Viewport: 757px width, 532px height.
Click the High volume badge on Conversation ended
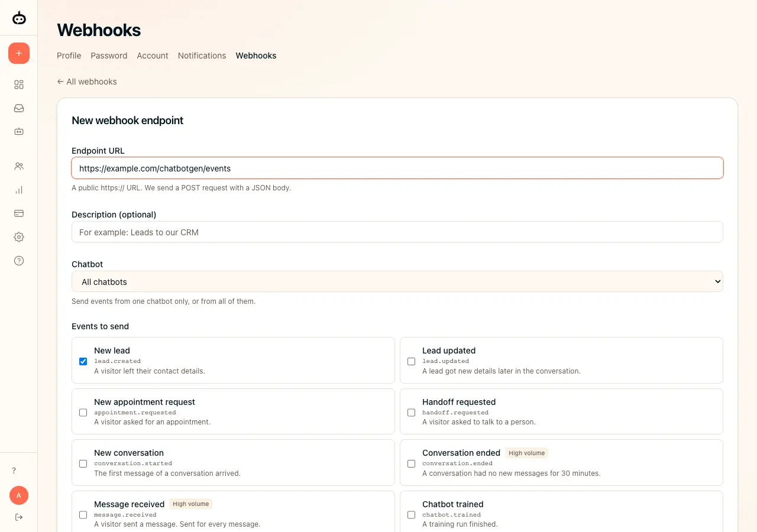point(526,453)
